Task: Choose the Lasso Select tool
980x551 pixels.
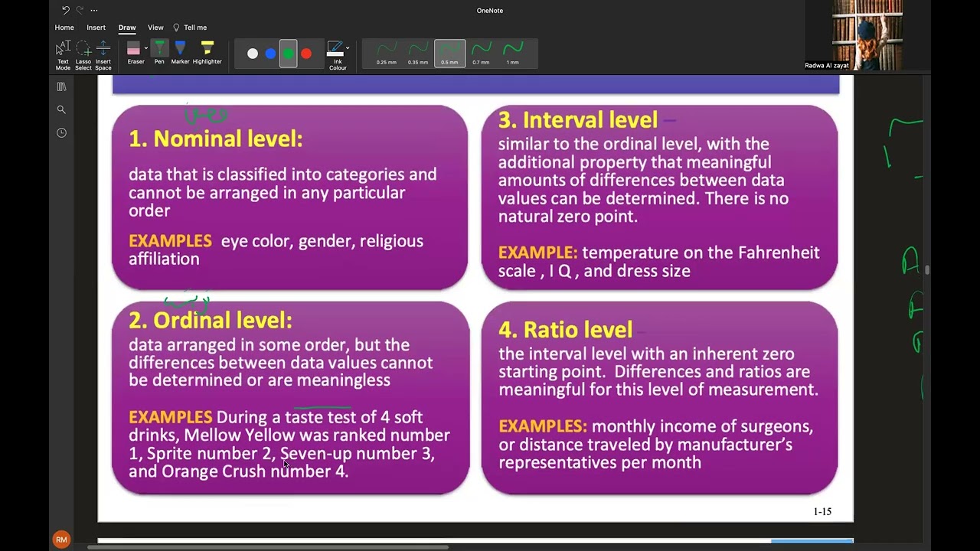Action: tap(83, 55)
